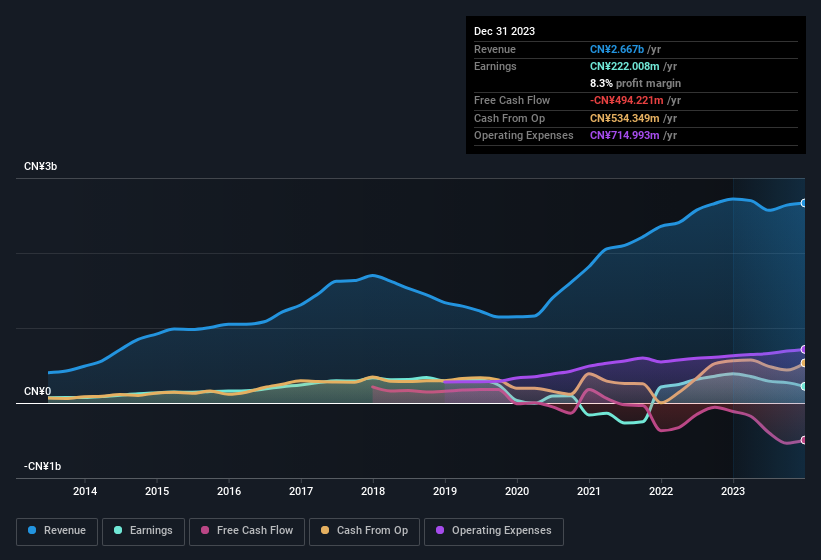Click the CN¥0 y-axis label
The image size is (821, 560).
pyautogui.click(x=37, y=391)
